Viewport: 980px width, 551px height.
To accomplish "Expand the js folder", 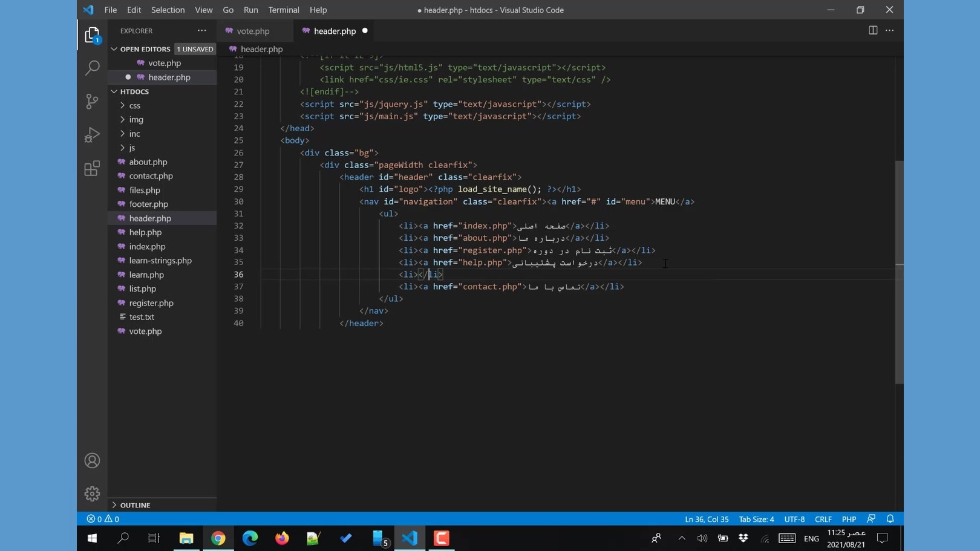I will click(132, 148).
